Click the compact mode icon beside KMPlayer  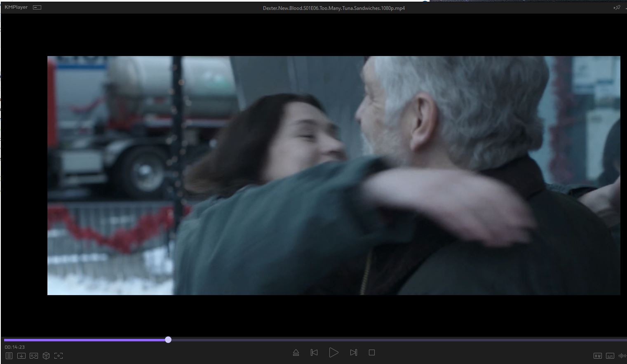(x=37, y=7)
